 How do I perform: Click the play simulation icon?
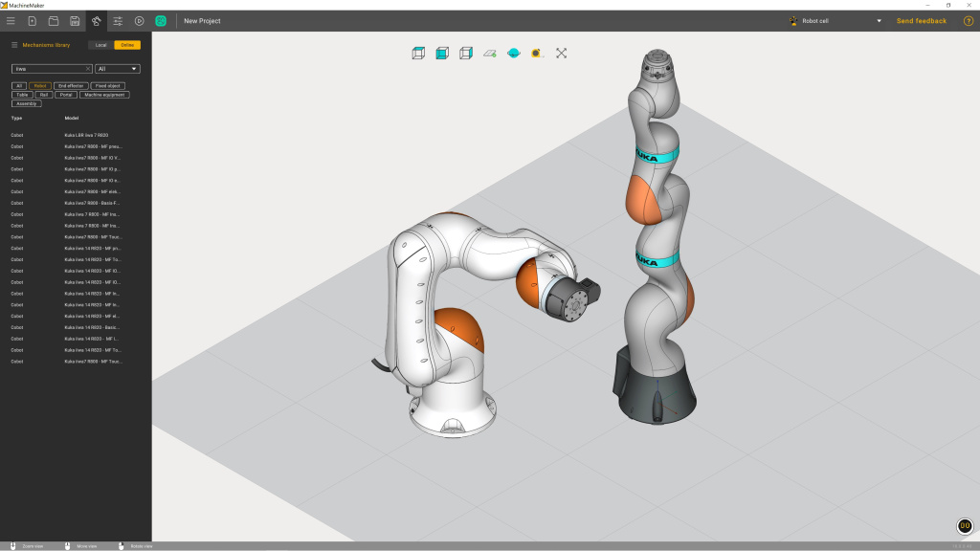tap(140, 20)
